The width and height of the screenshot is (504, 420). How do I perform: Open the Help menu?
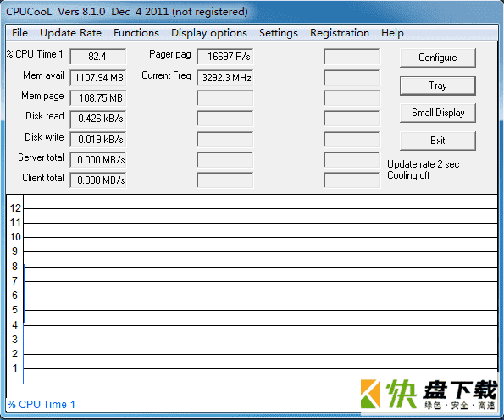tap(392, 33)
